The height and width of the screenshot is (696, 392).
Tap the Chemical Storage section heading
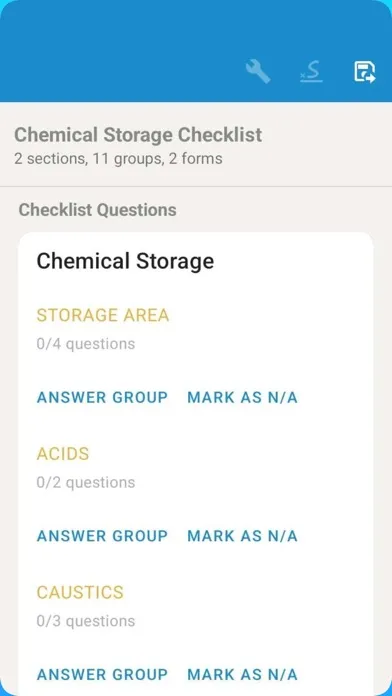click(125, 261)
